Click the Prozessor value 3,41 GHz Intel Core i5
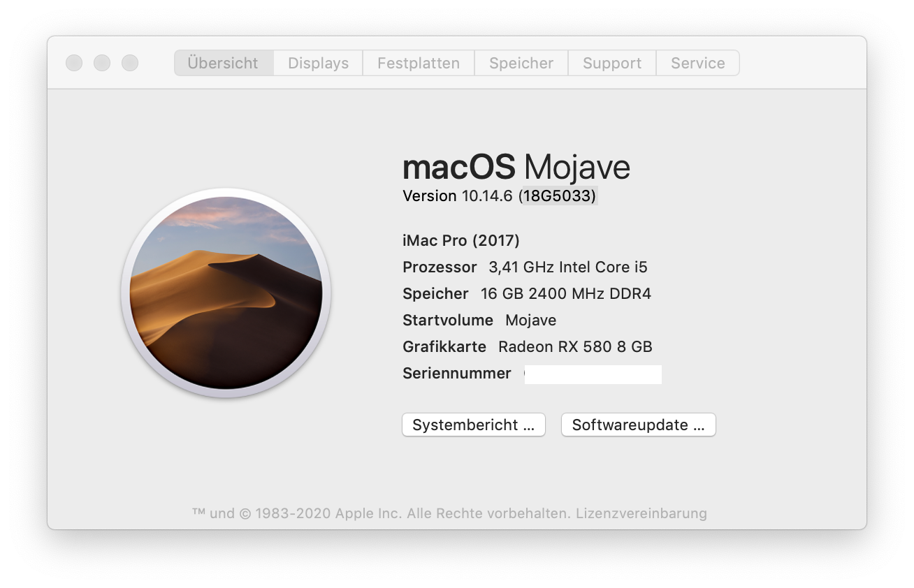Screen dimensions: 914x588 (x=568, y=267)
